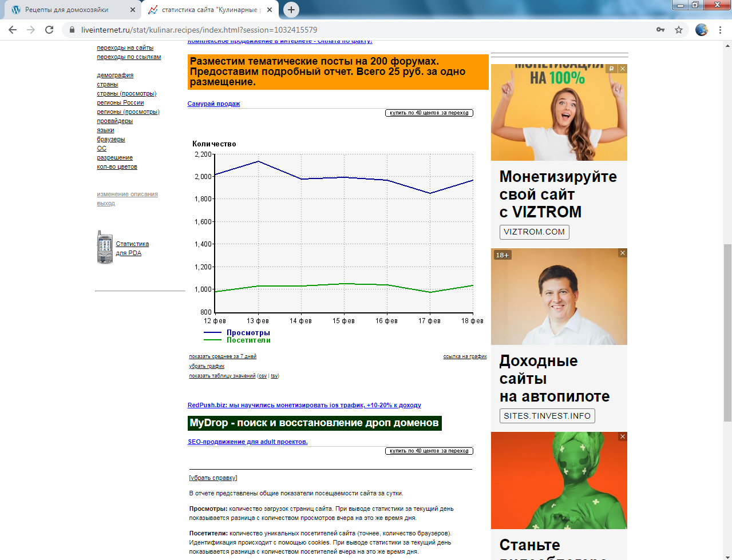Click "убрать справку" to hide help
This screenshot has height=560, width=732.
(213, 478)
